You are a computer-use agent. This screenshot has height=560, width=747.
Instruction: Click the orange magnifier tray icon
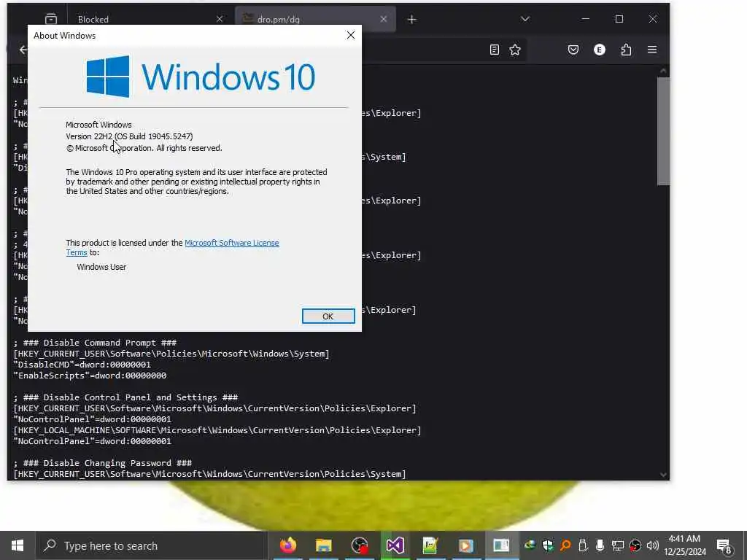[565, 545]
